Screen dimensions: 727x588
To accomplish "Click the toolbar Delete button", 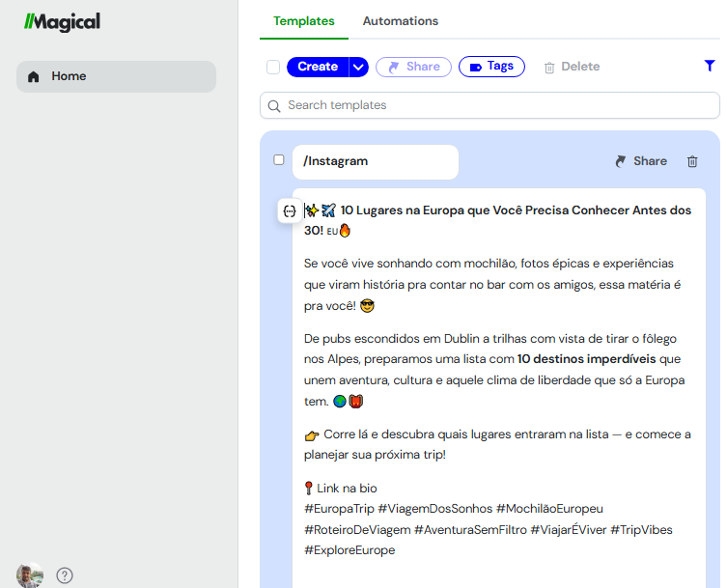I will pos(573,67).
